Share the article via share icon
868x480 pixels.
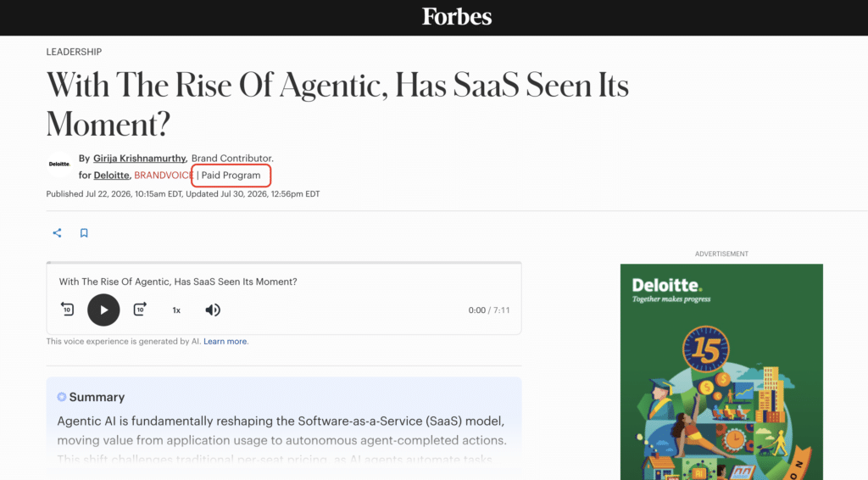tap(57, 233)
